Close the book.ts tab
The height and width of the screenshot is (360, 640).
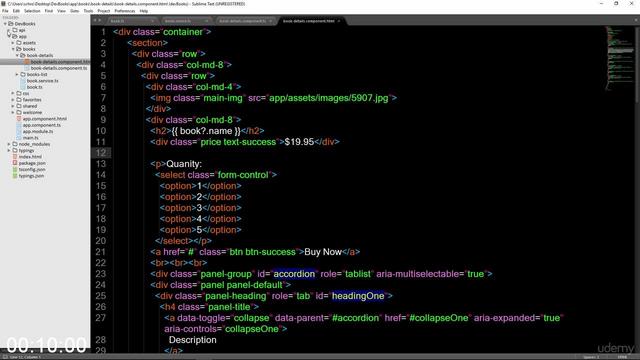click(x=152, y=21)
